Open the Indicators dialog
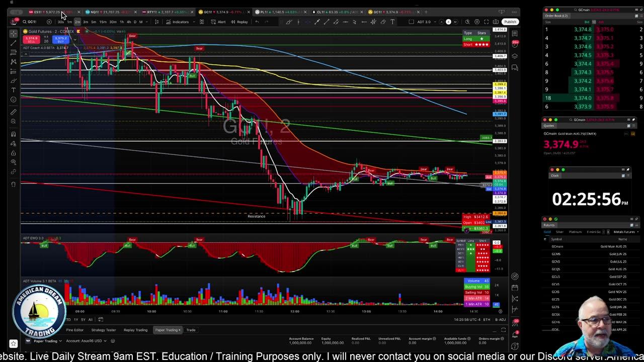 pos(178,22)
